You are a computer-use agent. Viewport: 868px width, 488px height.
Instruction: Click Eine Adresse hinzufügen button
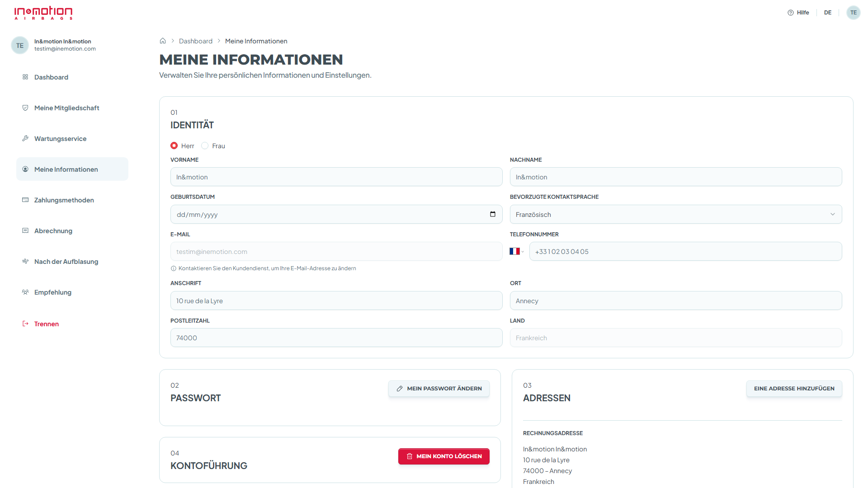[x=794, y=389]
